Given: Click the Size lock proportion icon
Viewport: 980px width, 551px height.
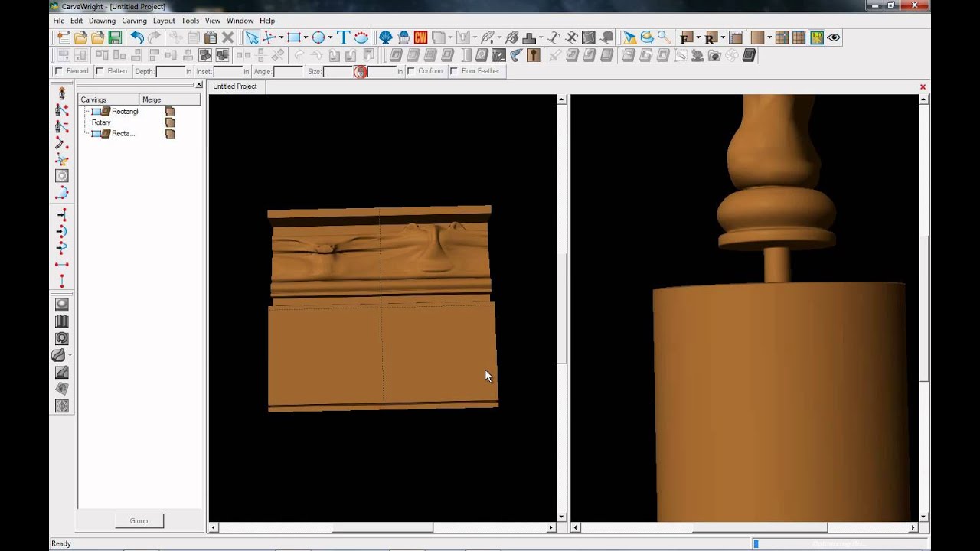Looking at the screenshot, I should pyautogui.click(x=361, y=71).
